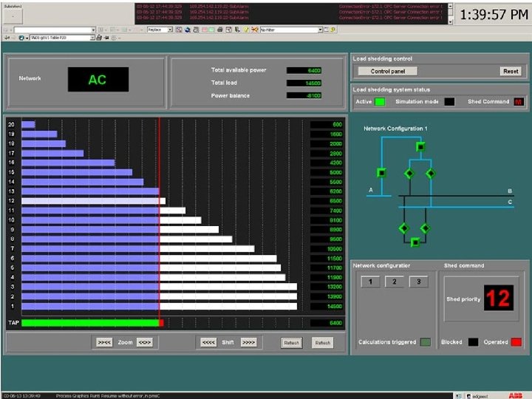The height and width of the screenshot is (399, 532).
Task: Click the Calculations triggered indicator box
Action: [426, 342]
